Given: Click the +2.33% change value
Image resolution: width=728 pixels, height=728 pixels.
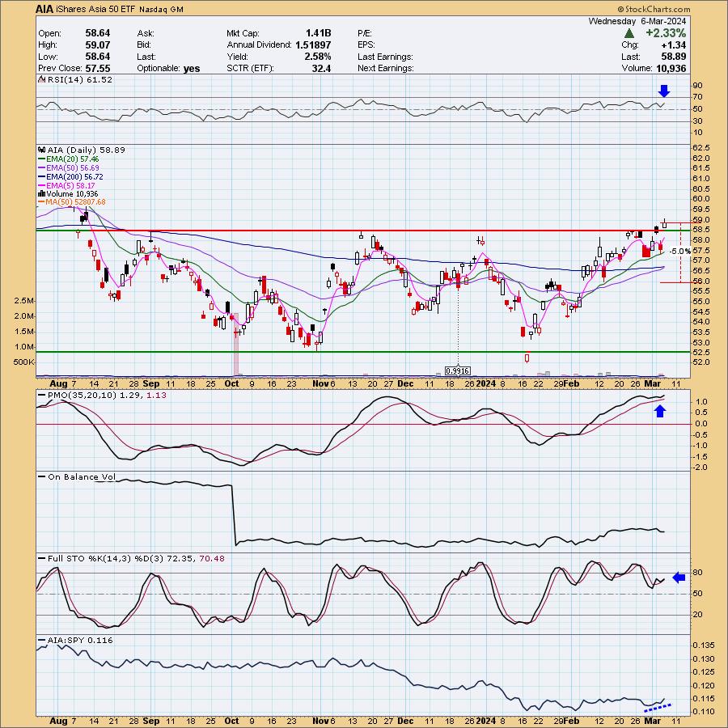Looking at the screenshot, I should (x=666, y=33).
